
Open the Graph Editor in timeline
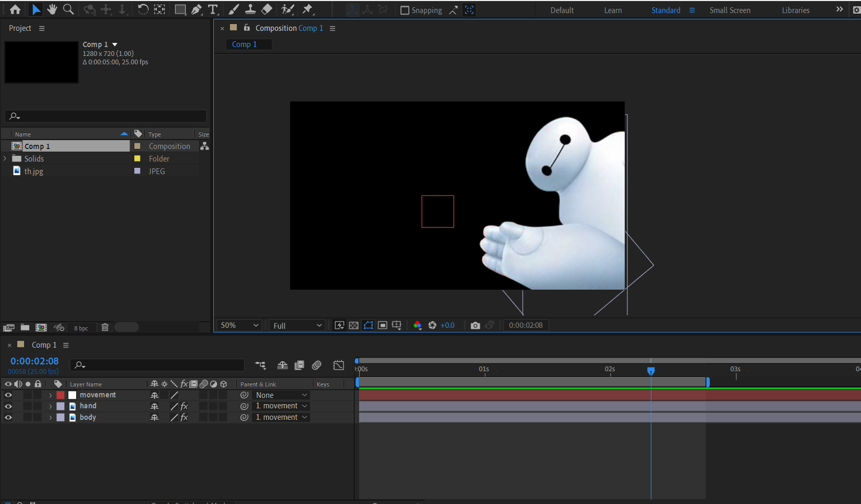tap(339, 365)
